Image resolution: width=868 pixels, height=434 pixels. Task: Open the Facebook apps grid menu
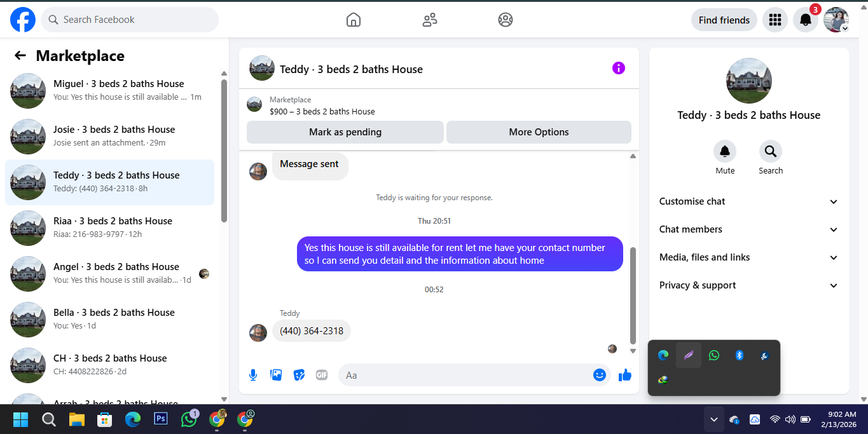(775, 20)
